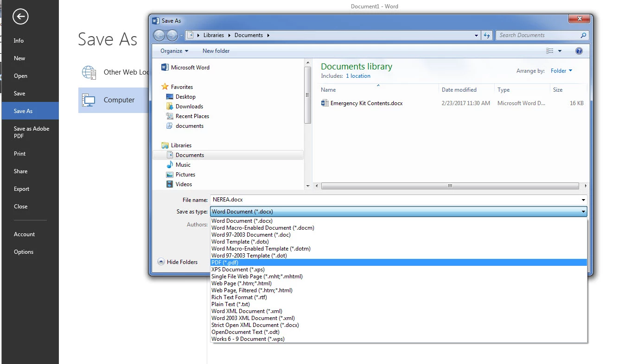
Task: Open the Info backstage tab
Action: (30, 41)
